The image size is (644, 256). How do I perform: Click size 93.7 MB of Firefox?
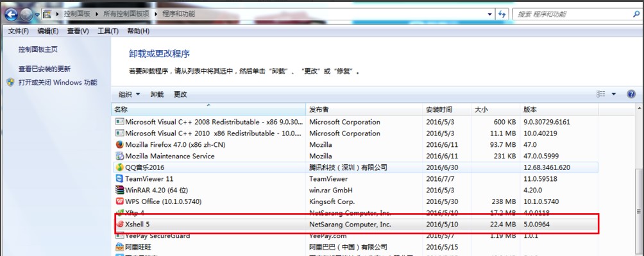tap(503, 144)
